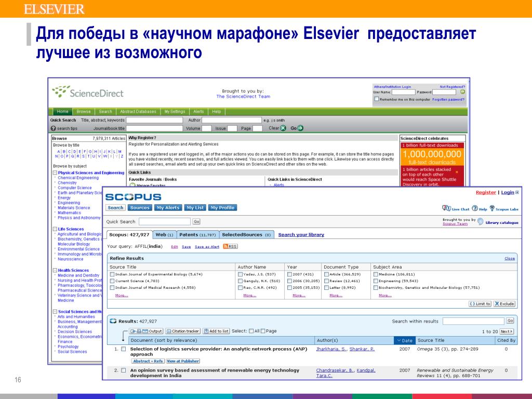Screen dimensions: 532x399
Task: Click Search within results field
Action: 473,321
